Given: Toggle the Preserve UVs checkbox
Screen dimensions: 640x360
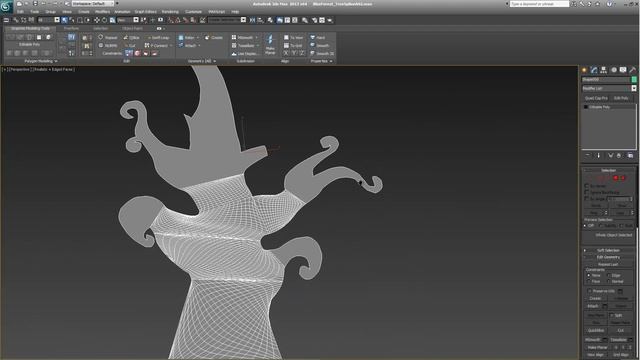Looking at the screenshot, I should tap(589, 291).
